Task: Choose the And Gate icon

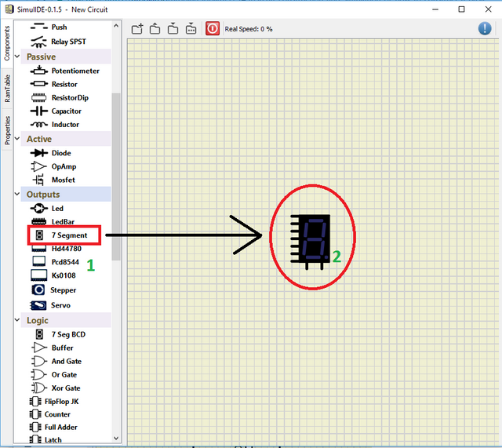Action: pos(38,361)
